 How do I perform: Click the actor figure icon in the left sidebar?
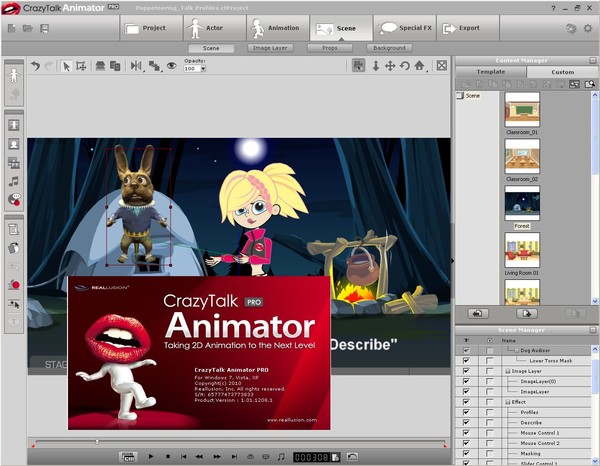pyautogui.click(x=14, y=75)
